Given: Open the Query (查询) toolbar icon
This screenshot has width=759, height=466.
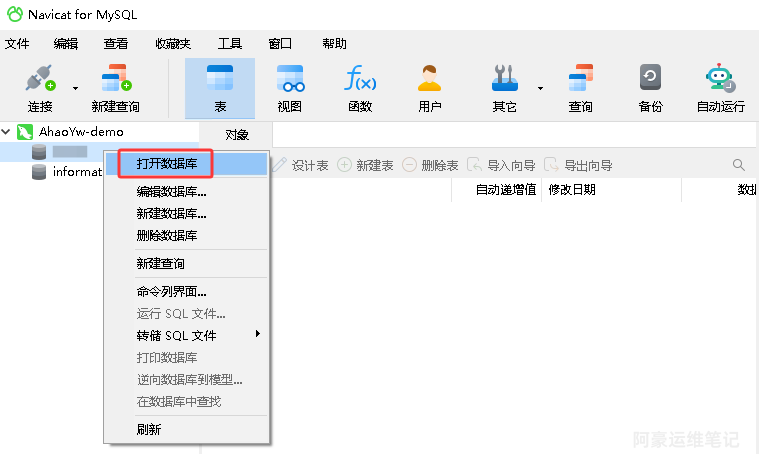Looking at the screenshot, I should coord(580,78).
